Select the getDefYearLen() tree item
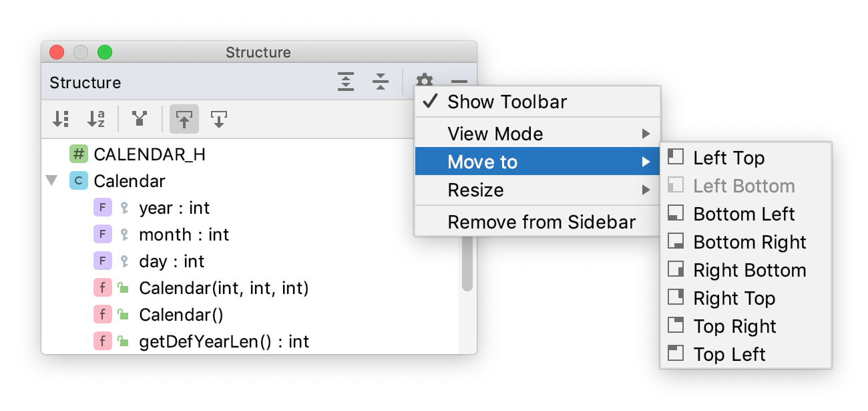 click(x=223, y=341)
